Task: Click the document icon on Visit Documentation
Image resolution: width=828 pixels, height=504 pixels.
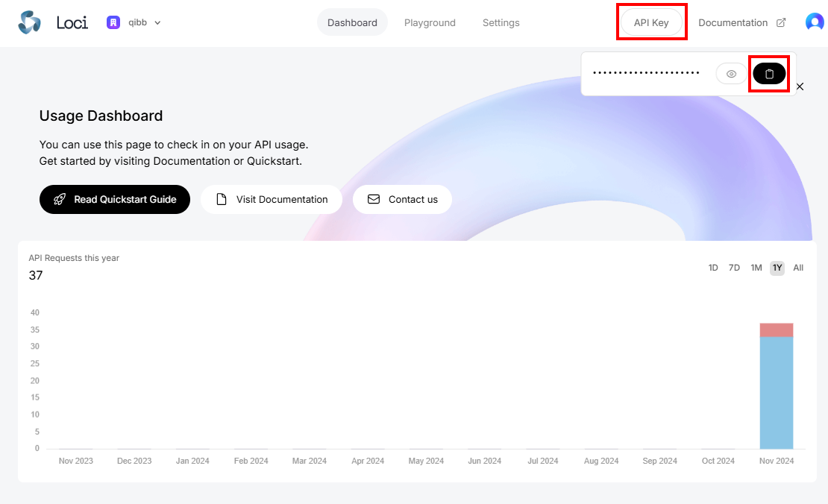Action: coord(222,200)
